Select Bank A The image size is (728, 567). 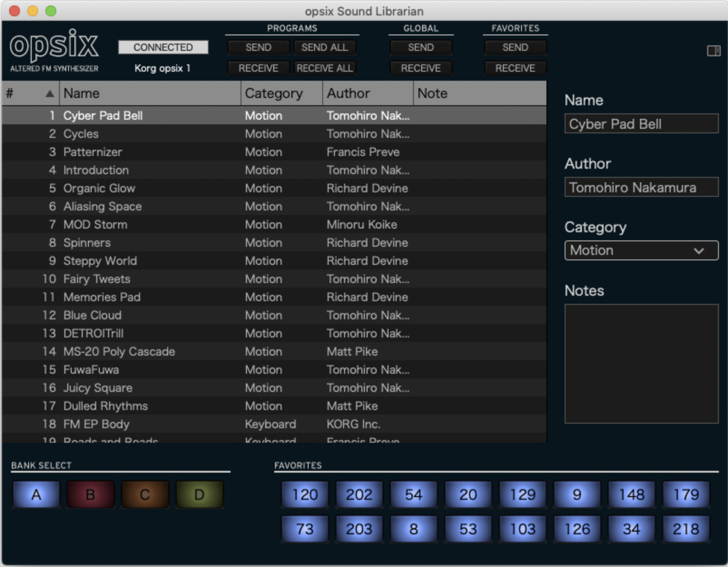(36, 494)
